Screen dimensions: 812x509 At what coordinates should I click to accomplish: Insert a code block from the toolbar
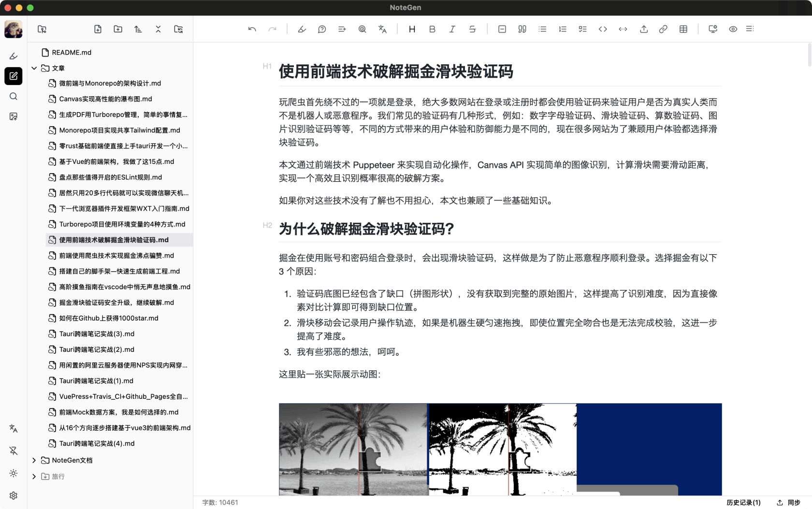click(x=603, y=29)
